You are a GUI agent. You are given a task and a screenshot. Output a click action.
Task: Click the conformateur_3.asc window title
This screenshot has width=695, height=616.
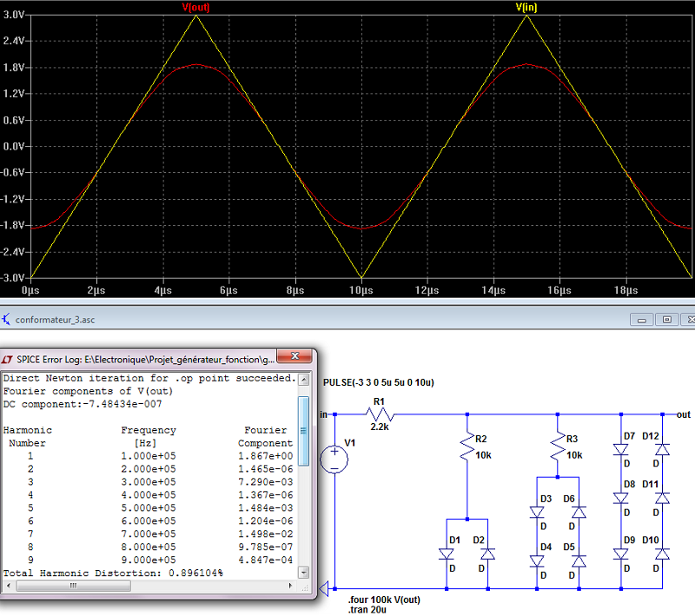55,320
